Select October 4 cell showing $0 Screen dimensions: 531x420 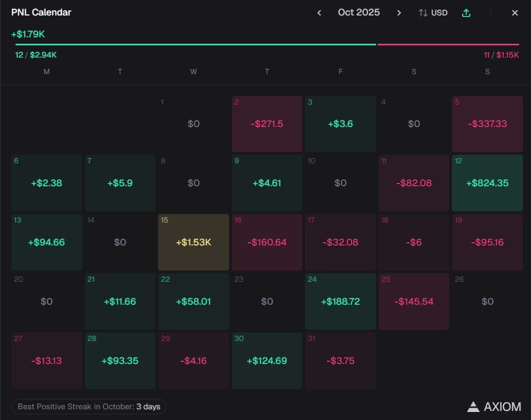point(414,124)
